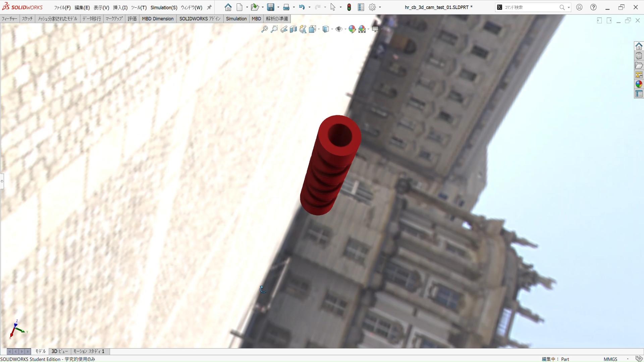Screen dimensions: 644x362
Task: Print using the printer icon
Action: click(286, 7)
